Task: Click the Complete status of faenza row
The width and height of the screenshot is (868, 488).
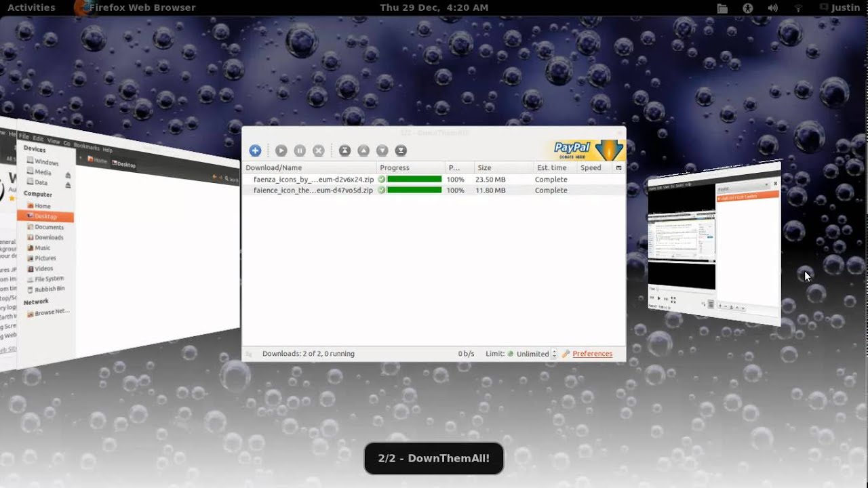Action: (x=551, y=180)
